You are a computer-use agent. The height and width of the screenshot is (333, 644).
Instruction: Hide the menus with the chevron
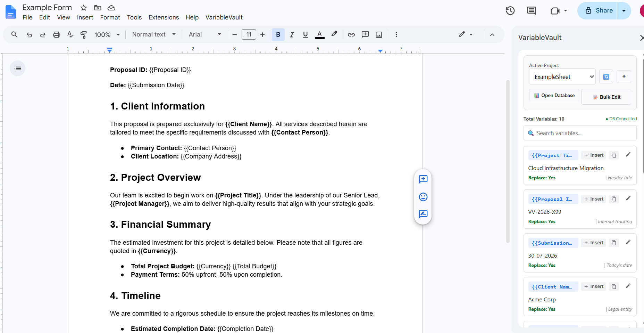point(492,34)
